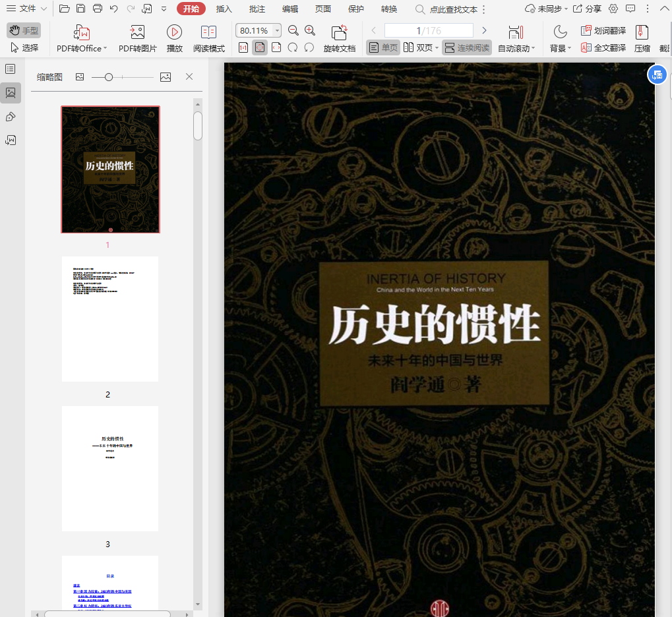Toggle 连续阅读 continuous reading
This screenshot has height=617, width=672.
point(467,47)
